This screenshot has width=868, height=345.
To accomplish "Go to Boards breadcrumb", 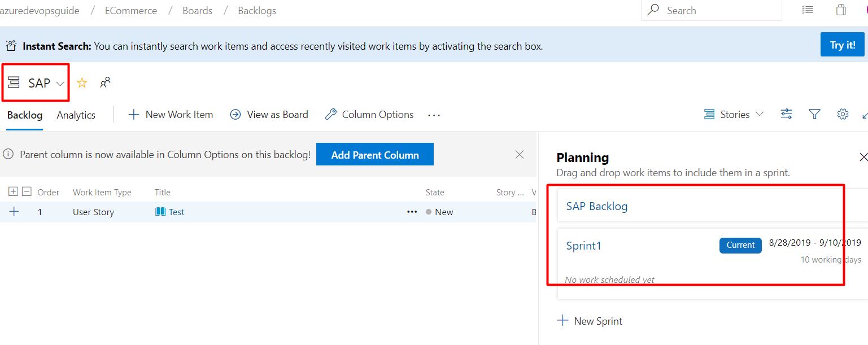I will pyautogui.click(x=198, y=11).
